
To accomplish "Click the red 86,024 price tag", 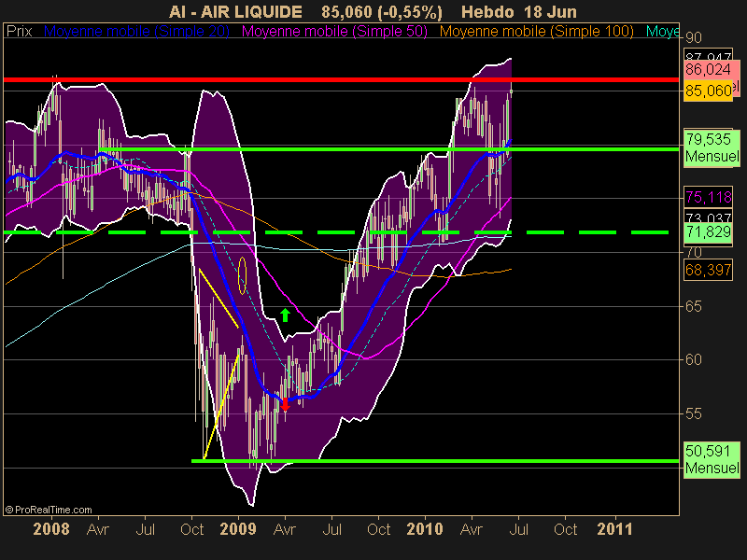I will click(708, 70).
